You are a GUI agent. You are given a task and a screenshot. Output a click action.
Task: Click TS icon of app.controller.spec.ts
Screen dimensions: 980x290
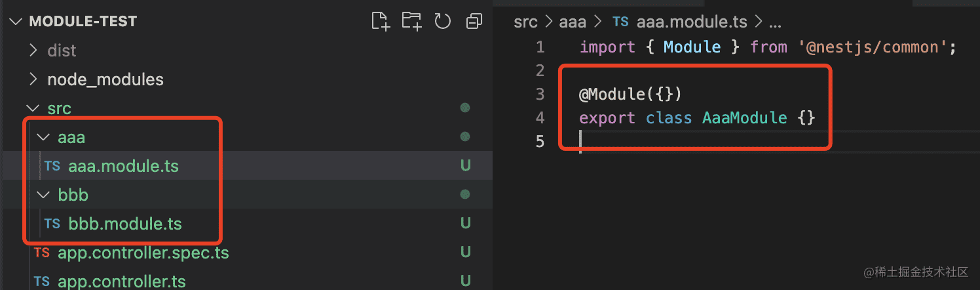(x=42, y=253)
